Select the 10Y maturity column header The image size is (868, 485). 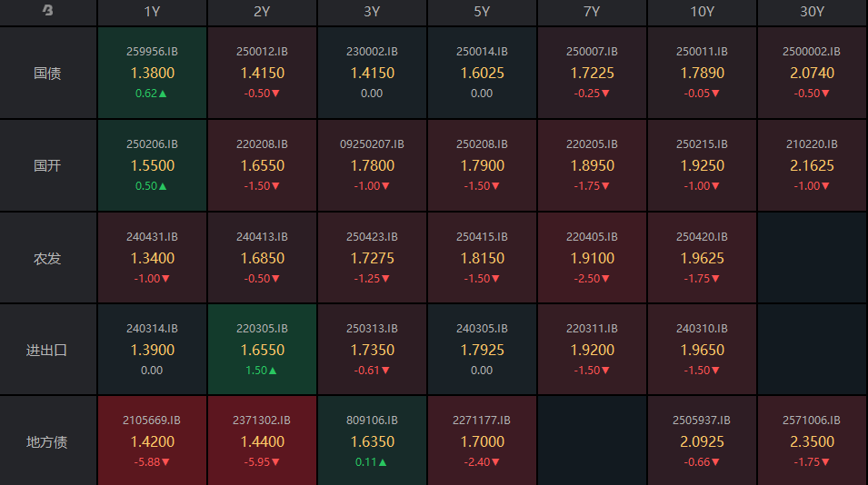click(x=702, y=12)
